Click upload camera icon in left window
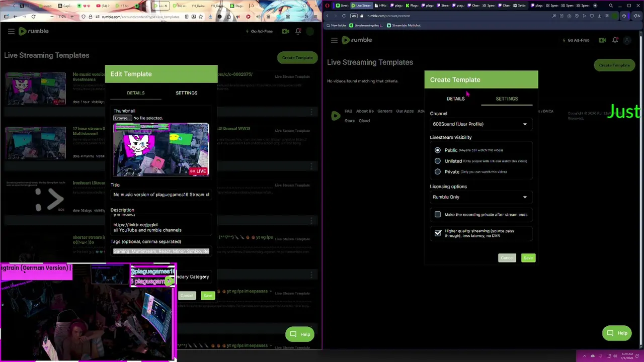Screen dimensions: 644x362 (x=285, y=31)
